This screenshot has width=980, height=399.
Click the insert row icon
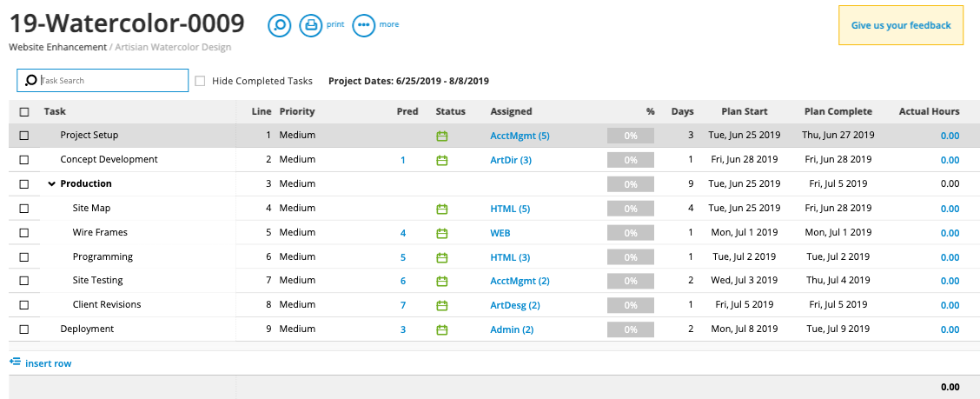click(x=16, y=362)
